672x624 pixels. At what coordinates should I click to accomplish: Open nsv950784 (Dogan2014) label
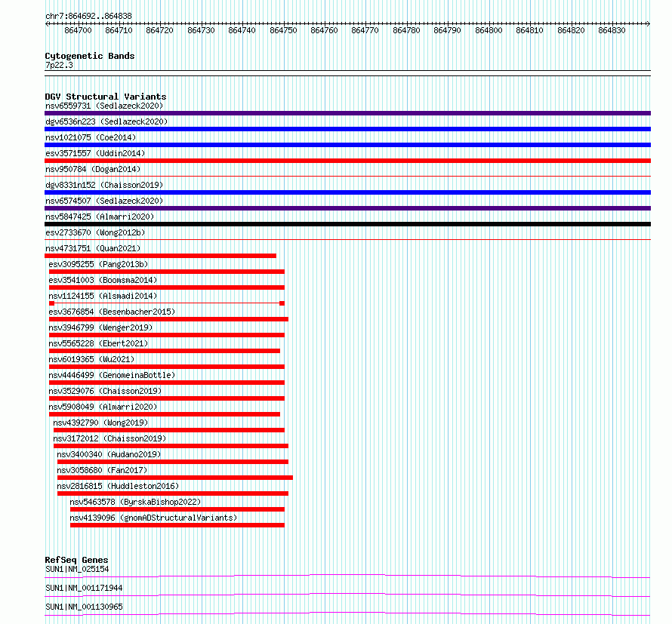click(x=93, y=169)
